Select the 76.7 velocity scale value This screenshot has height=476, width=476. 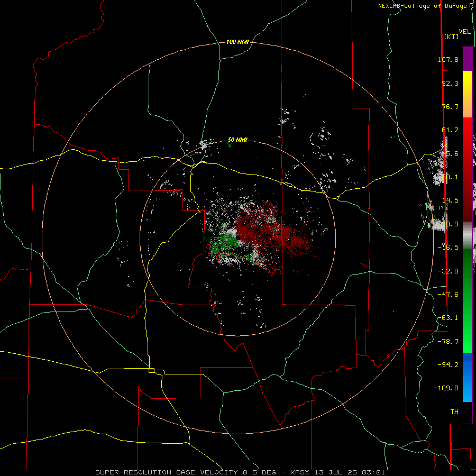[450, 106]
